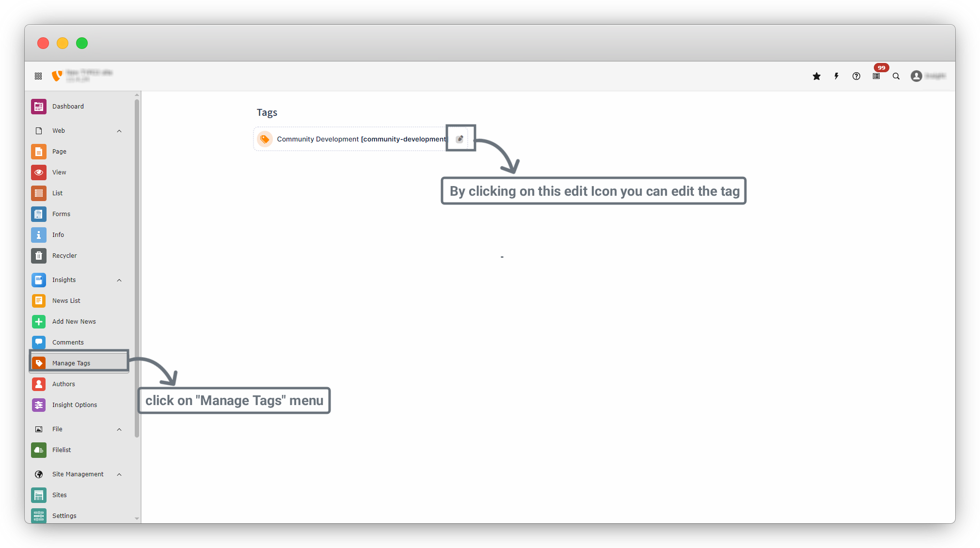Open the system information icon with 99 badge

876,76
